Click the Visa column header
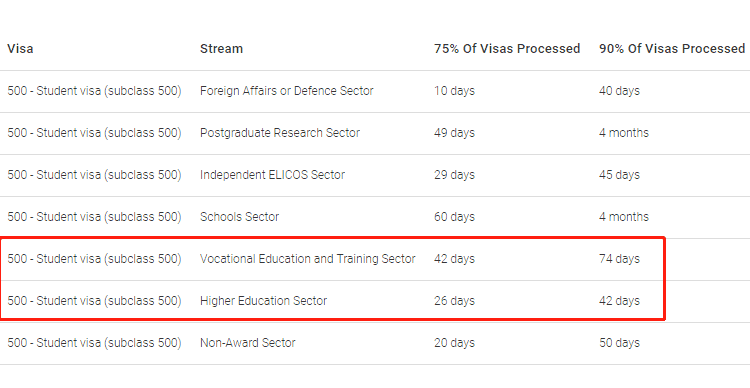The width and height of the screenshot is (750, 388). [x=20, y=48]
